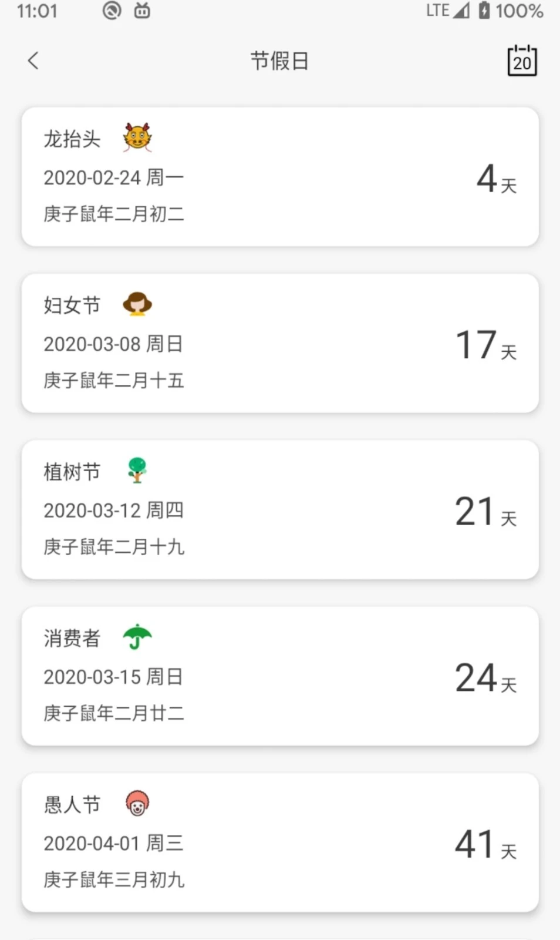Open the 龙抬头 holiday card

click(x=280, y=177)
